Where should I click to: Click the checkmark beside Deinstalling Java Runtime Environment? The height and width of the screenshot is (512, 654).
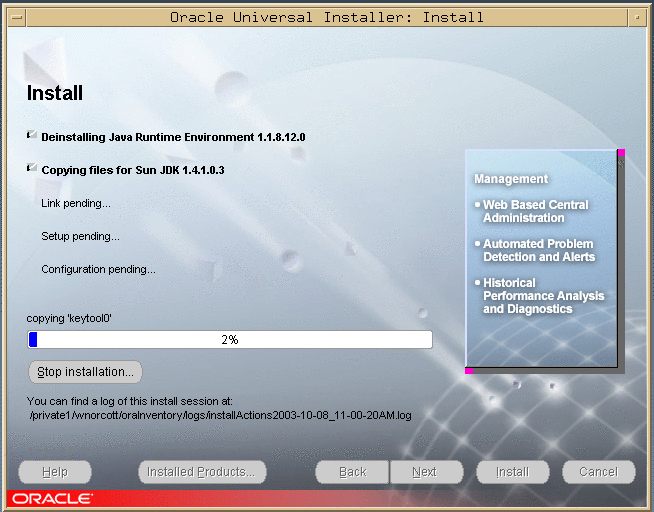click(x=32, y=135)
